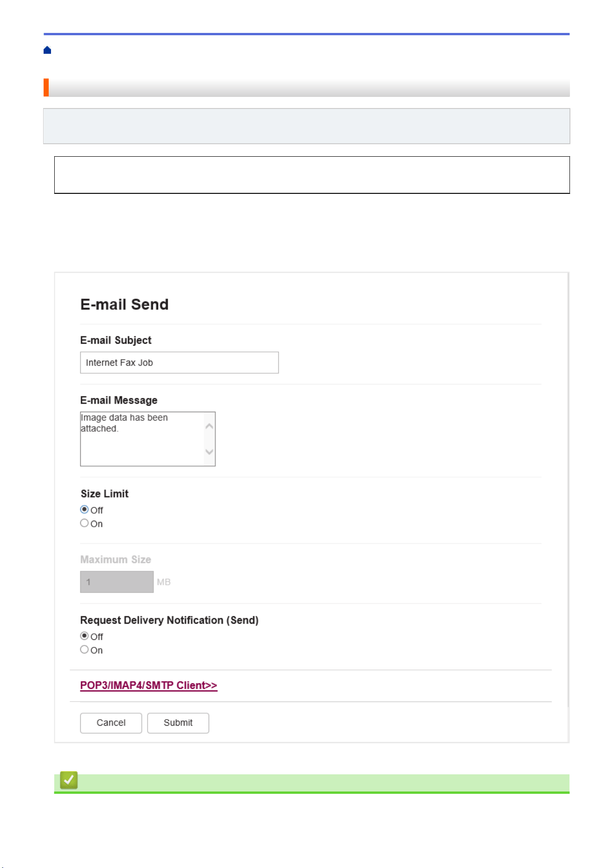Click the E-mail Subject label
The height and width of the screenshot is (868, 614).
116,340
